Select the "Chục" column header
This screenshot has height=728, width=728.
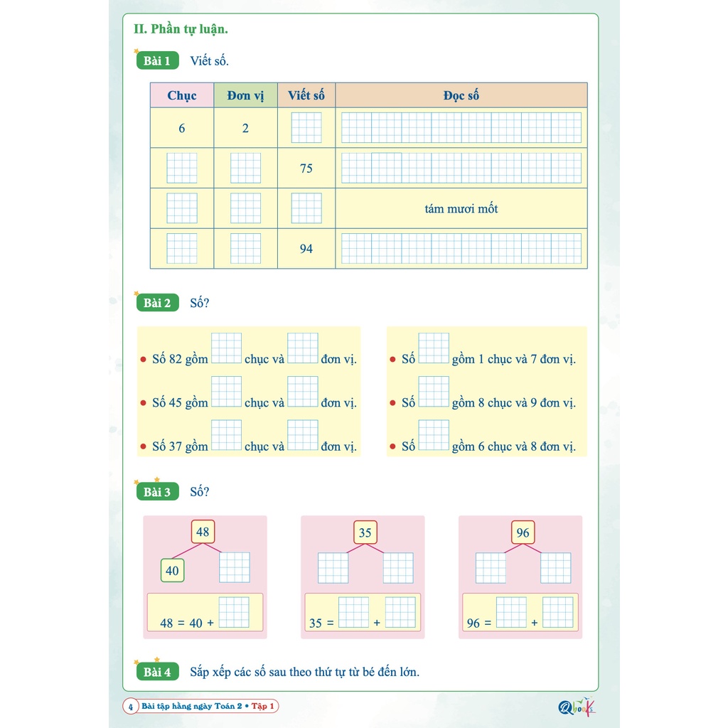182,95
